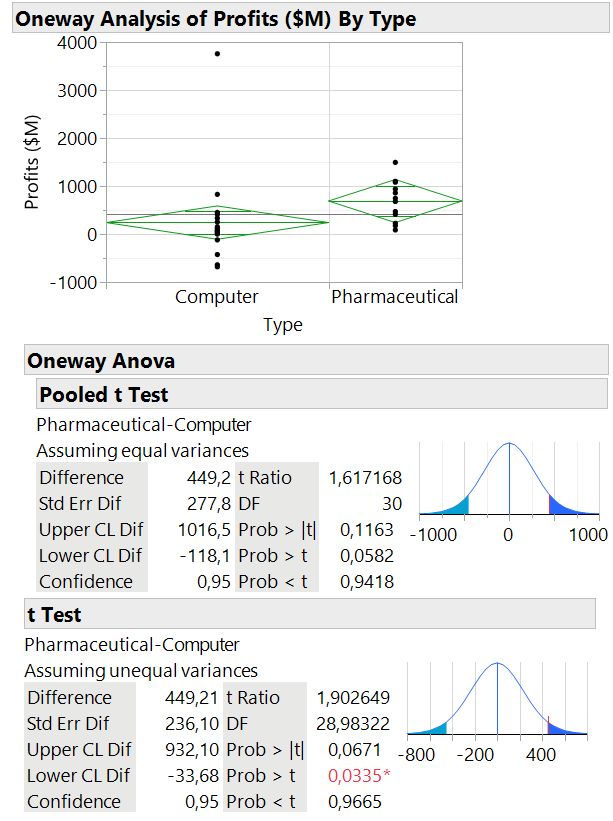The height and width of the screenshot is (821, 613).
Task: Collapse the Pooled t Test section
Action: coord(103,394)
